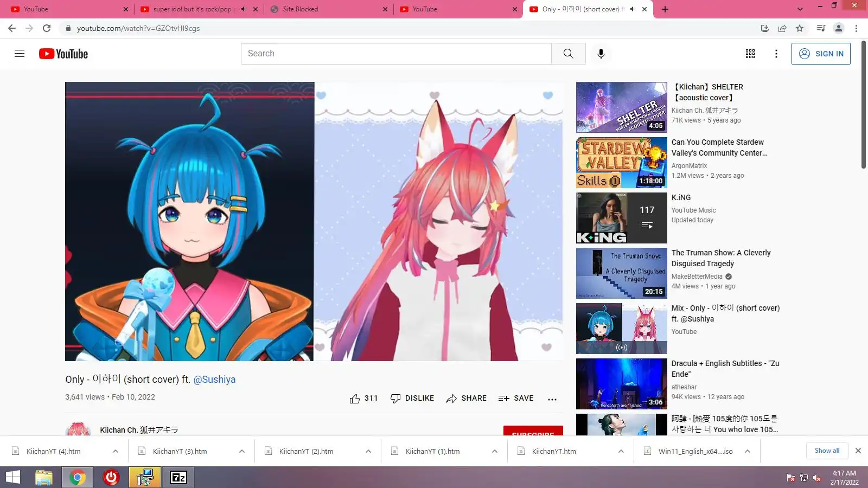
Task: Open Chrome three-dot menu
Action: point(856,28)
